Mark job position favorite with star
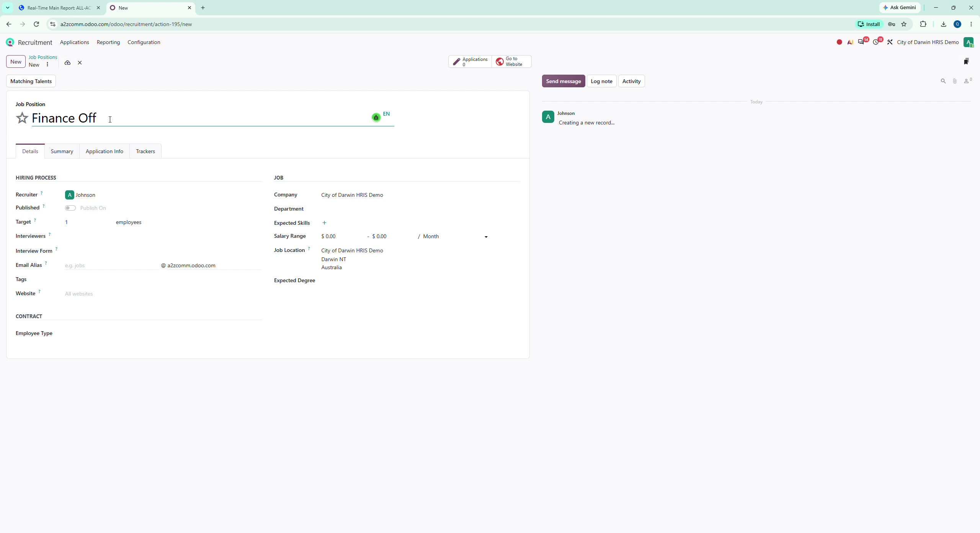 (x=22, y=118)
